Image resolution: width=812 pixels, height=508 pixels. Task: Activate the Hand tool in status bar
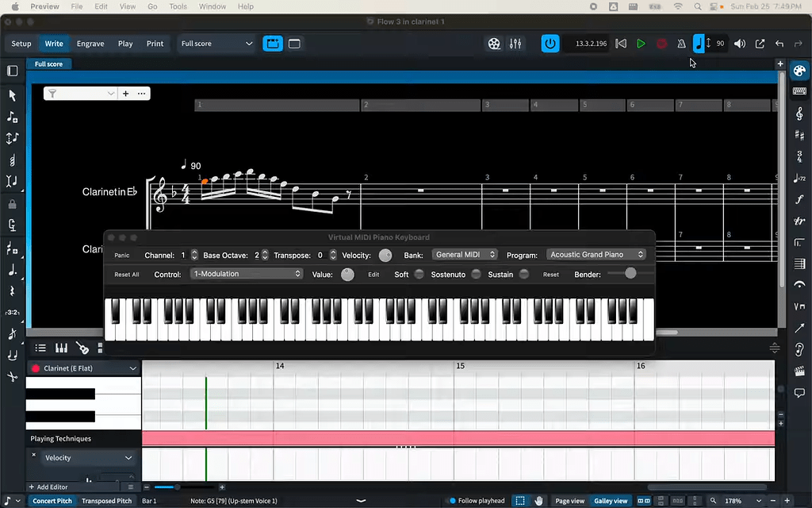[539, 501]
